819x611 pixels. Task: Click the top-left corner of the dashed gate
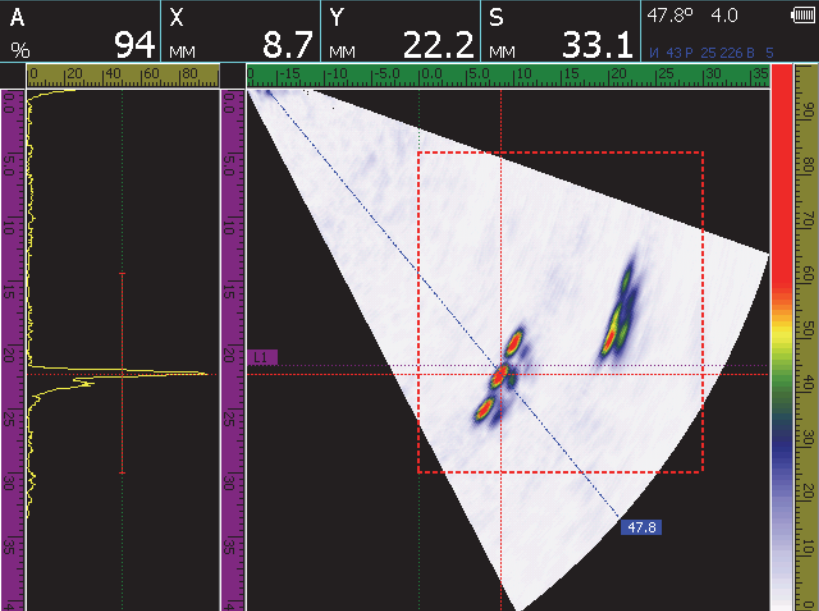click(x=418, y=153)
